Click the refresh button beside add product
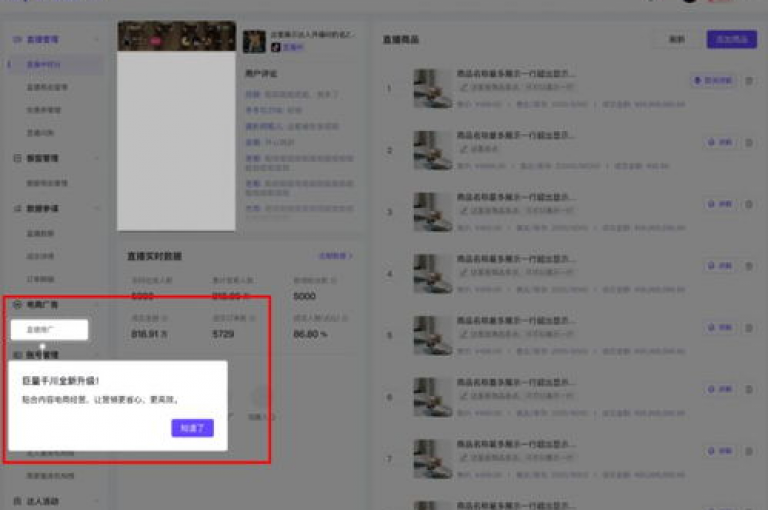This screenshot has height=510, width=768. coord(676,40)
